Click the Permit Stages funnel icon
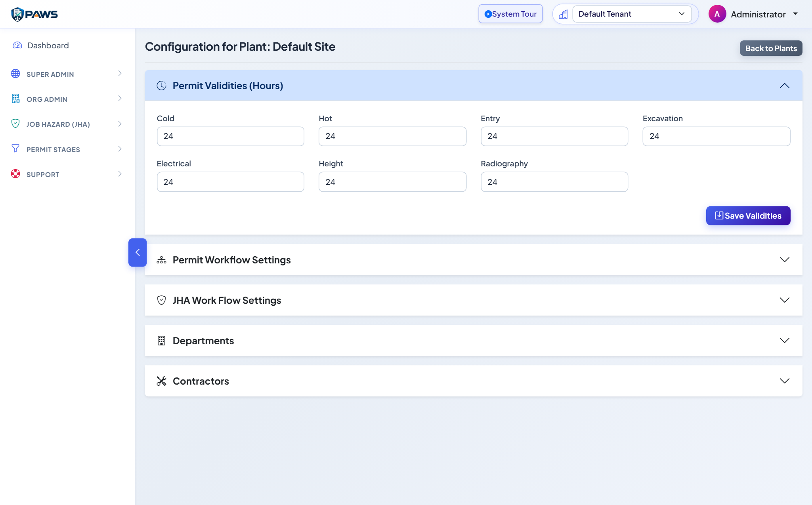 (15, 149)
